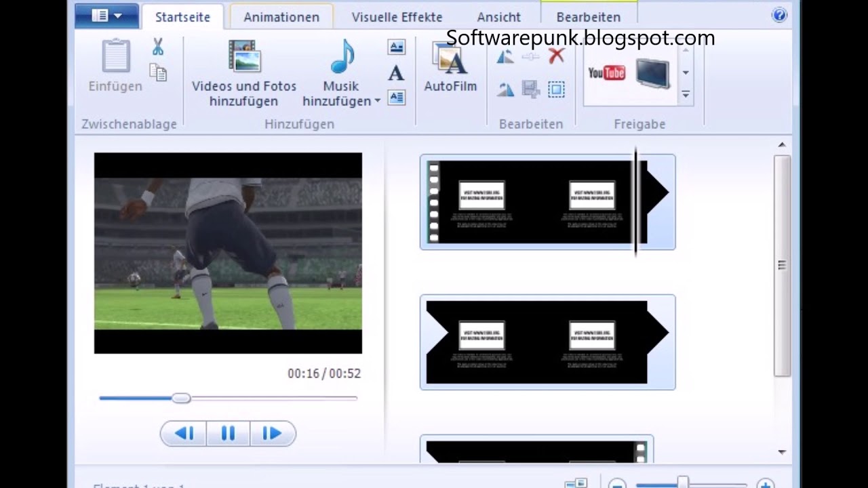Click the Einfügen clipboard paste button
The width and height of the screenshot is (868, 488).
[115, 66]
